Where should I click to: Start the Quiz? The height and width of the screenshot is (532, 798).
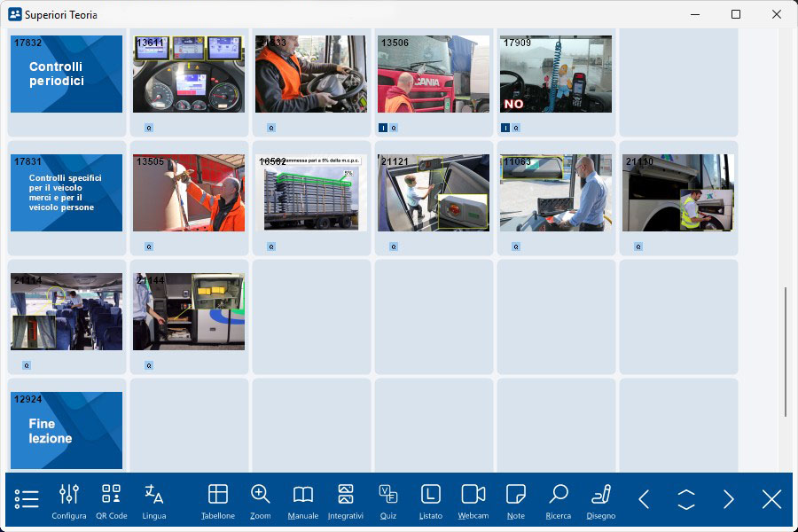388,499
